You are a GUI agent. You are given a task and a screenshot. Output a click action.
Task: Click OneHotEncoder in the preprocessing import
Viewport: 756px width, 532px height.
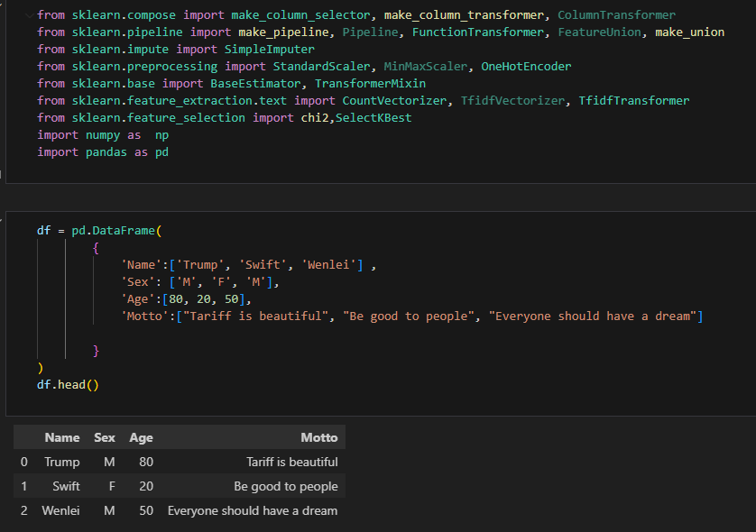click(x=526, y=67)
